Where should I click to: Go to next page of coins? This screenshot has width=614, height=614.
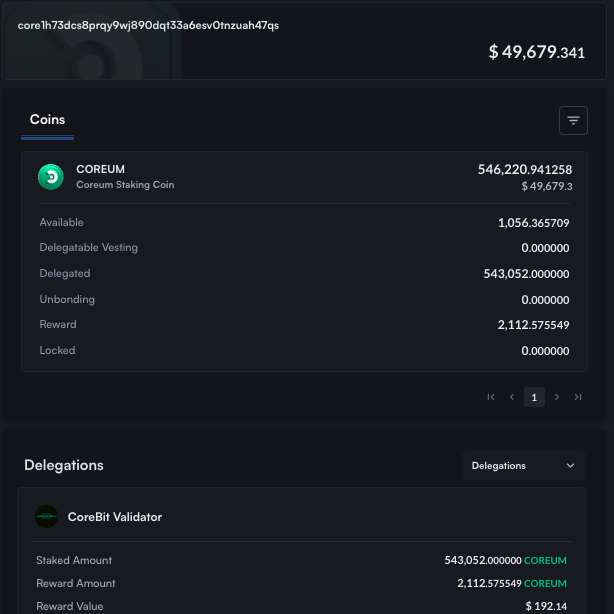pyautogui.click(x=557, y=397)
